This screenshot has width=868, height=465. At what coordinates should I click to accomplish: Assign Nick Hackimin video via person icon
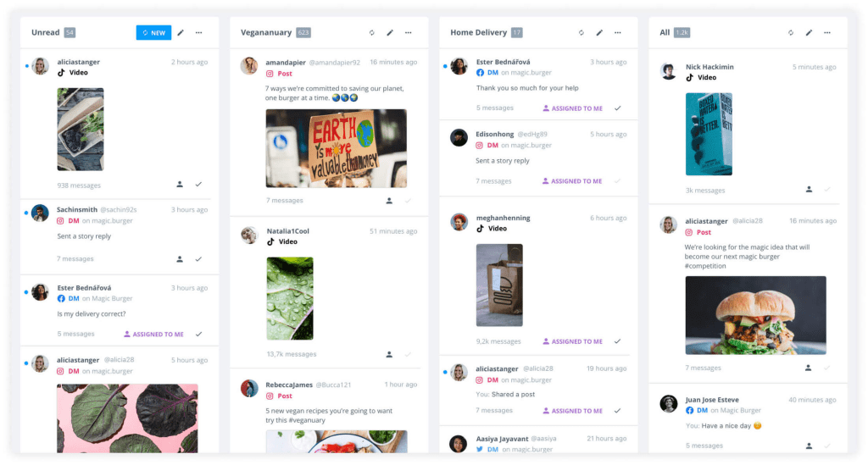tap(809, 189)
